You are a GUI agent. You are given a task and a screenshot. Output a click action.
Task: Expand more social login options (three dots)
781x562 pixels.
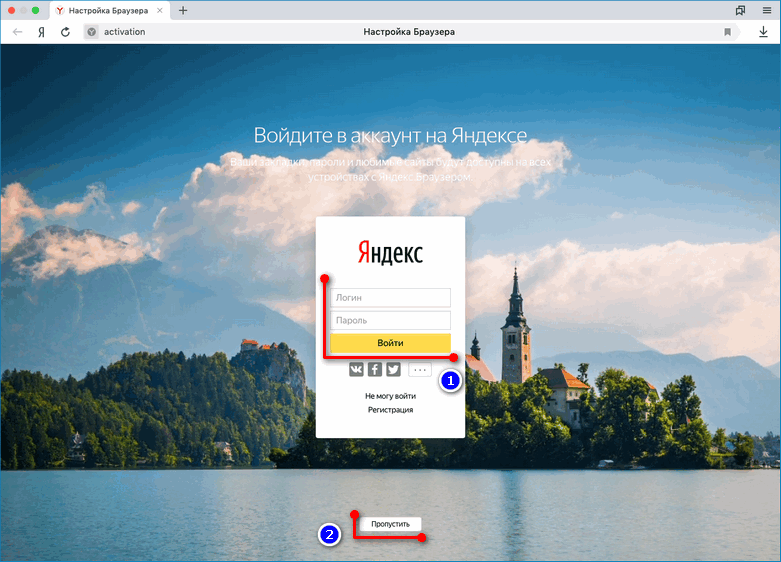[420, 370]
